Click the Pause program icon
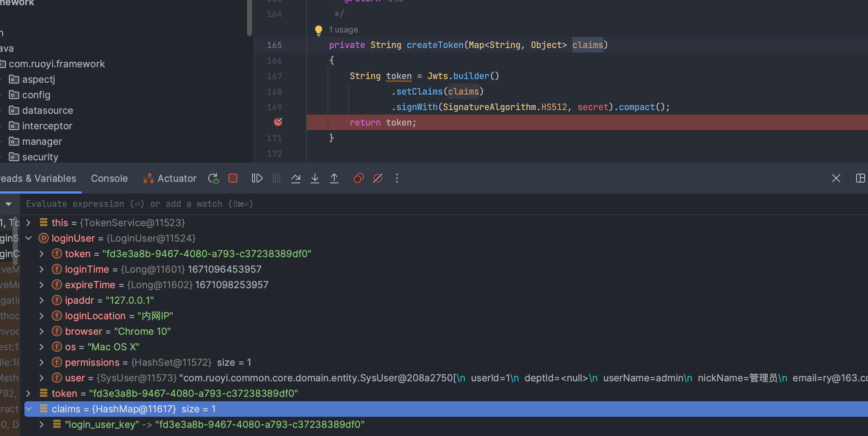Image resolution: width=868 pixels, height=436 pixels. coord(277,178)
